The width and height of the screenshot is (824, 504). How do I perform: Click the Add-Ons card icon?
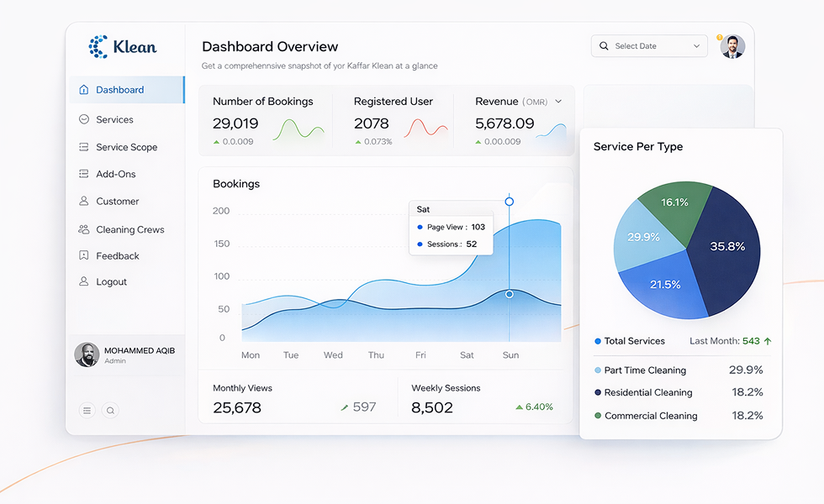(86, 174)
